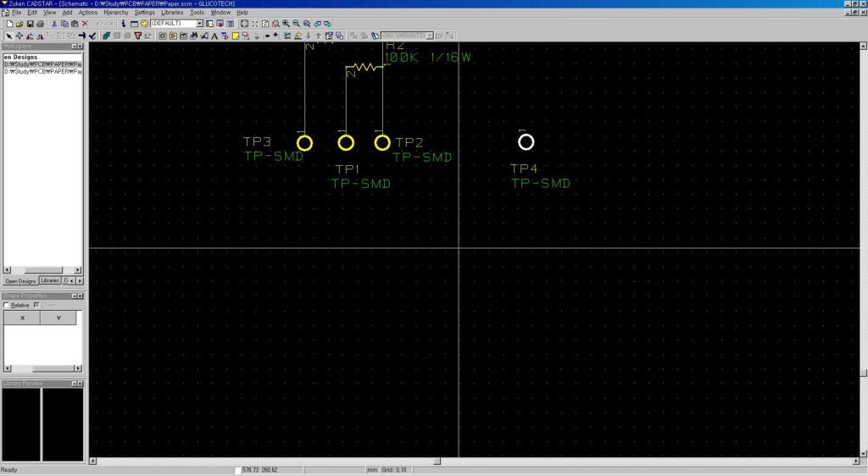The image size is (868, 476).
Task: Click the green shape tool icon
Action: click(x=106, y=36)
